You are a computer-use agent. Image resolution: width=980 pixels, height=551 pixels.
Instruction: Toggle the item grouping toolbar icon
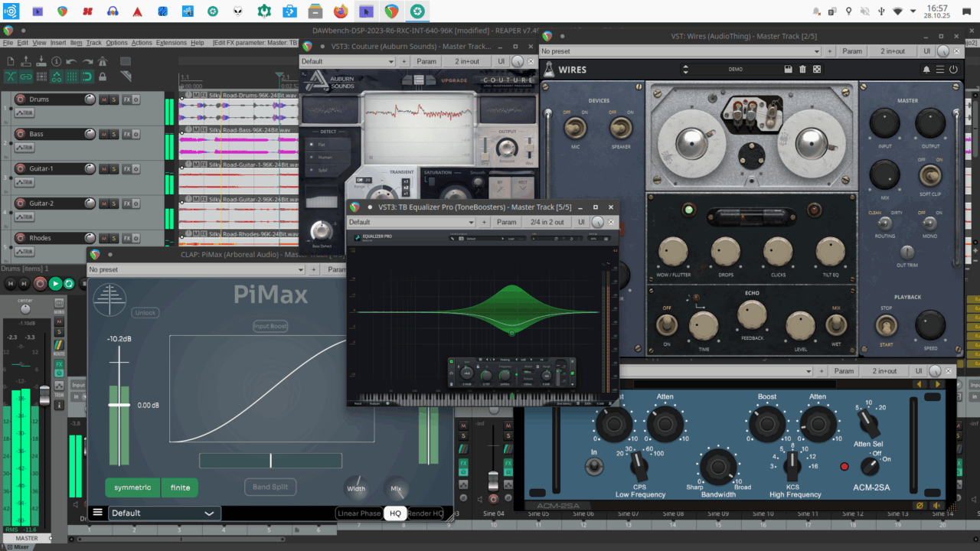pyautogui.click(x=26, y=77)
